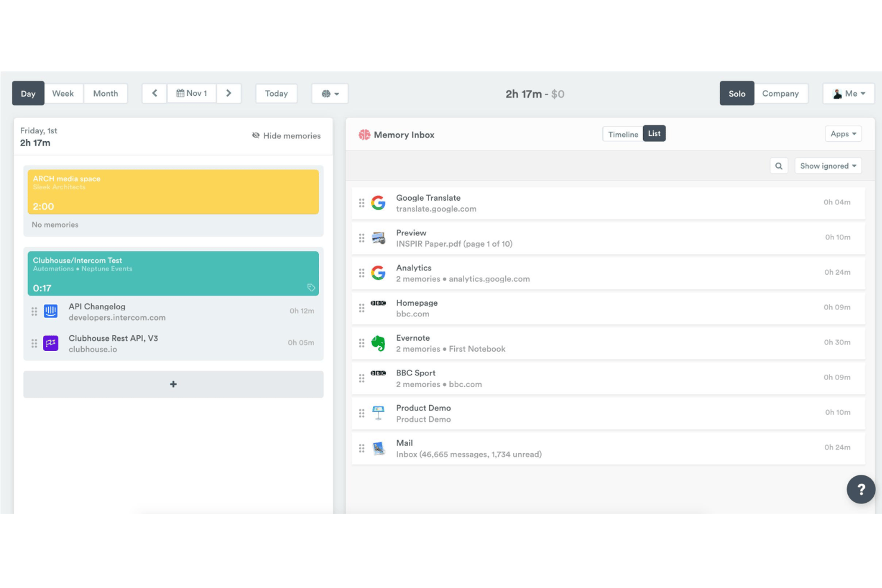882x588 pixels.
Task: Select Google Translate memory title
Action: point(428,198)
